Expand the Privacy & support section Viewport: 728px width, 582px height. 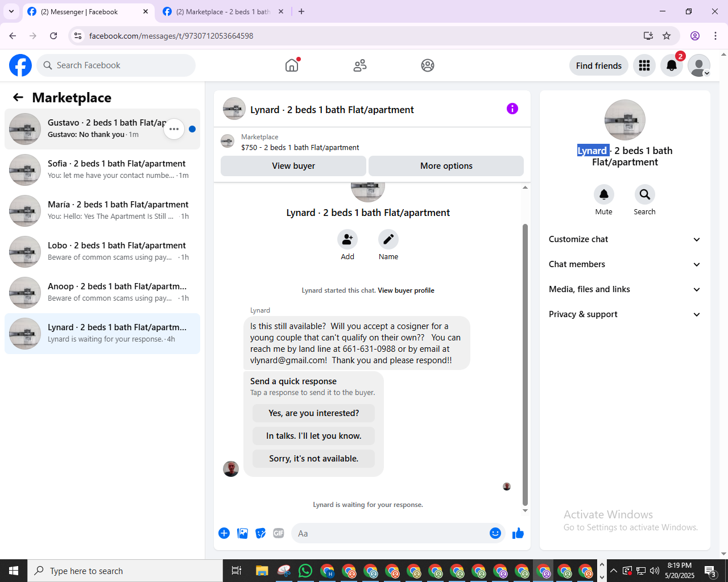(625, 314)
